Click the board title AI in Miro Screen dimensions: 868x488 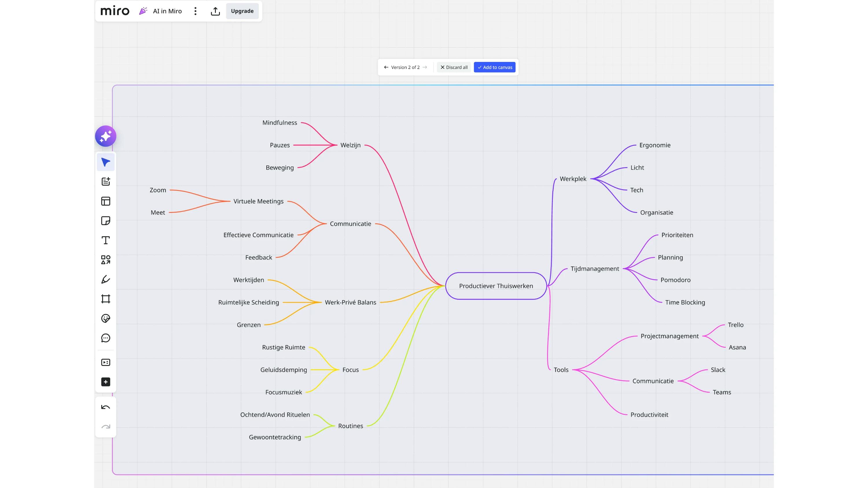[x=167, y=11]
